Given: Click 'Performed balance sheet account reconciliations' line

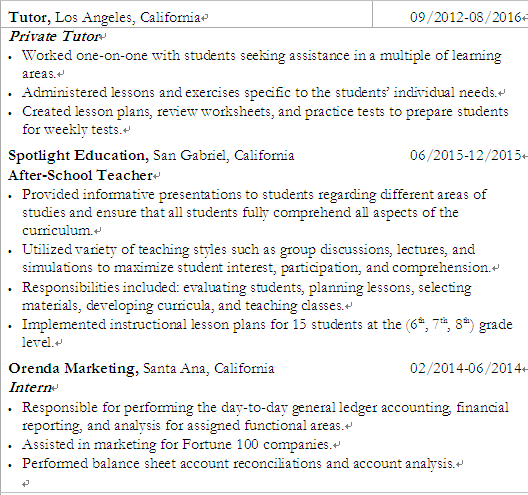Looking at the screenshot, I should [x=238, y=464].
